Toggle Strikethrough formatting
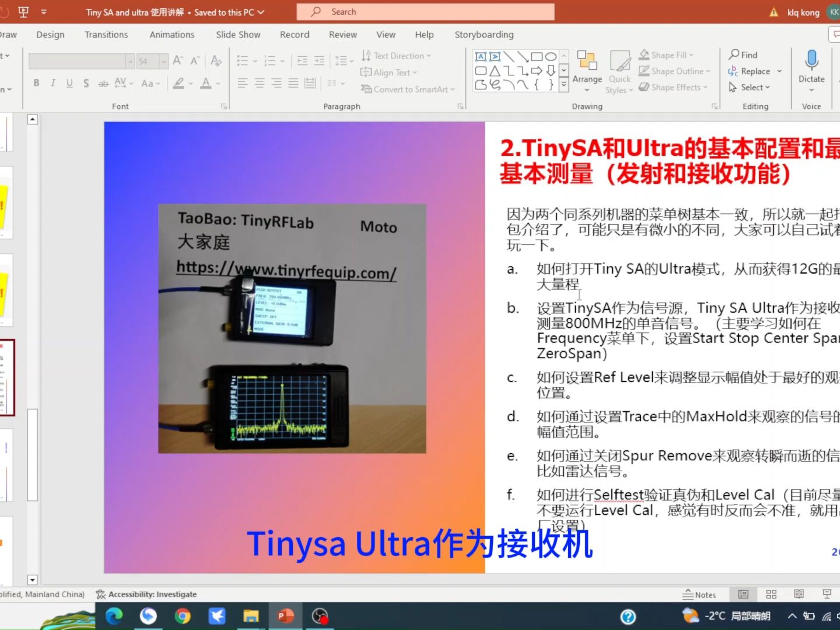 coord(103,83)
